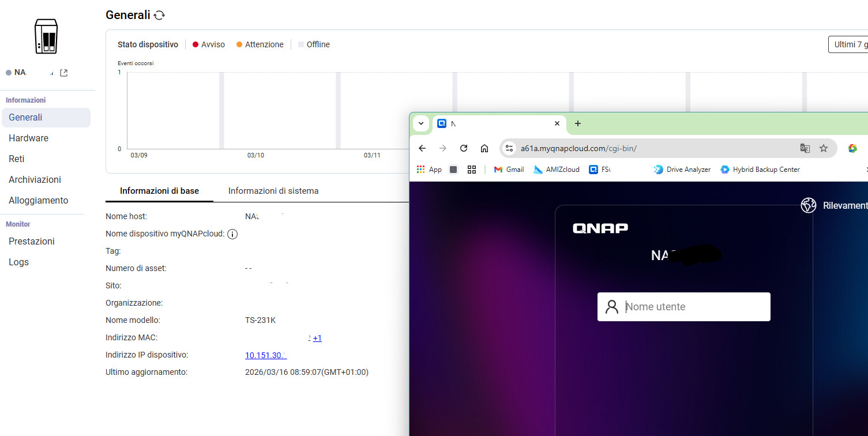Open the Drive Analyzer bookmark
This screenshot has width=868, height=436.
coord(682,170)
